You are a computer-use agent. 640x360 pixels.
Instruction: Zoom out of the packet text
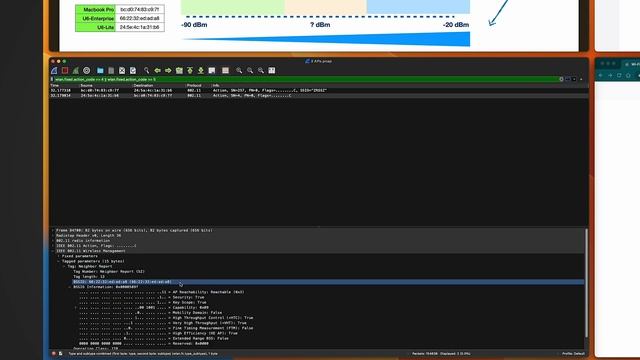250,71
